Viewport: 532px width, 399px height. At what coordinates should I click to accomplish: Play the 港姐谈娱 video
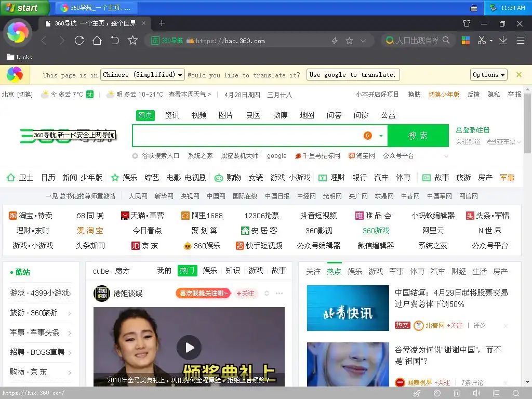point(189,347)
